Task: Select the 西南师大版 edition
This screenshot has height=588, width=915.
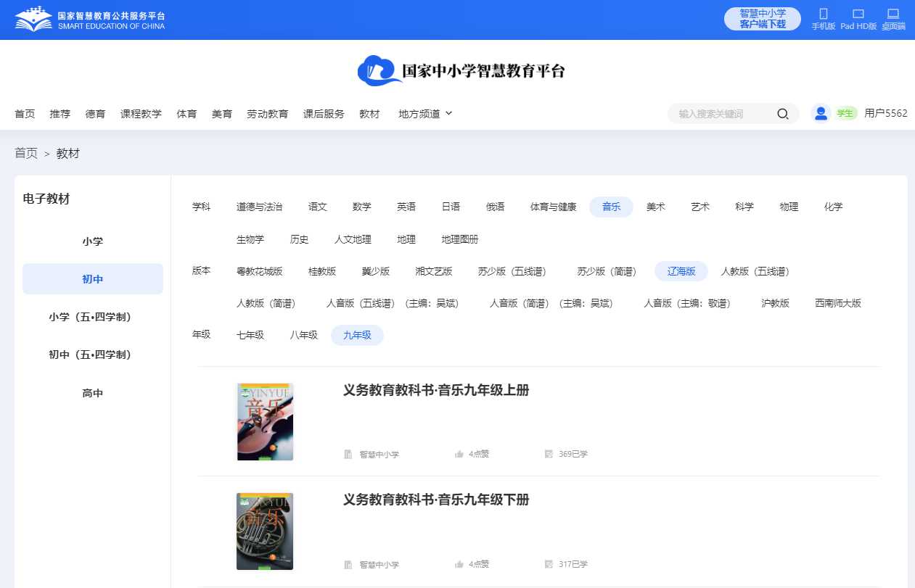Action: click(x=838, y=303)
